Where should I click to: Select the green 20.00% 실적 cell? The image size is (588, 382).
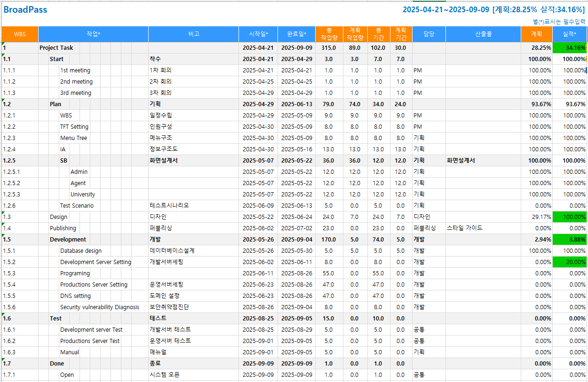pos(569,262)
